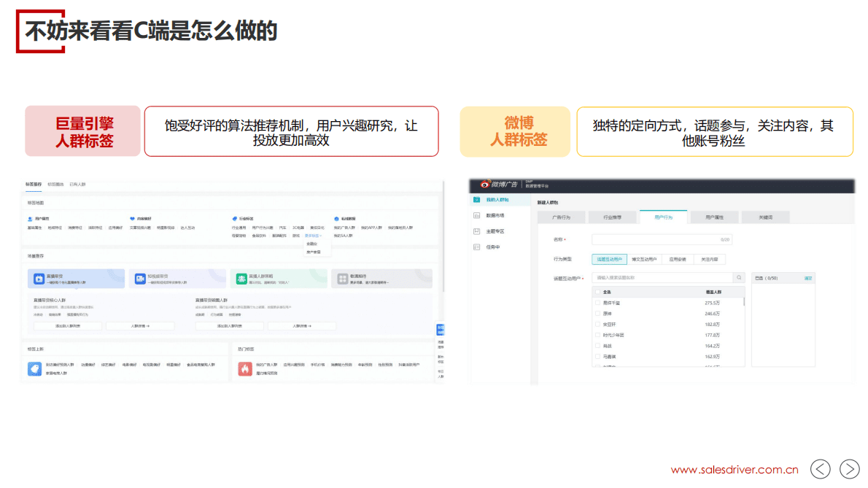This screenshot has height=488, width=868.
Task: Check the 肖战 checkbox
Action: coord(597,346)
